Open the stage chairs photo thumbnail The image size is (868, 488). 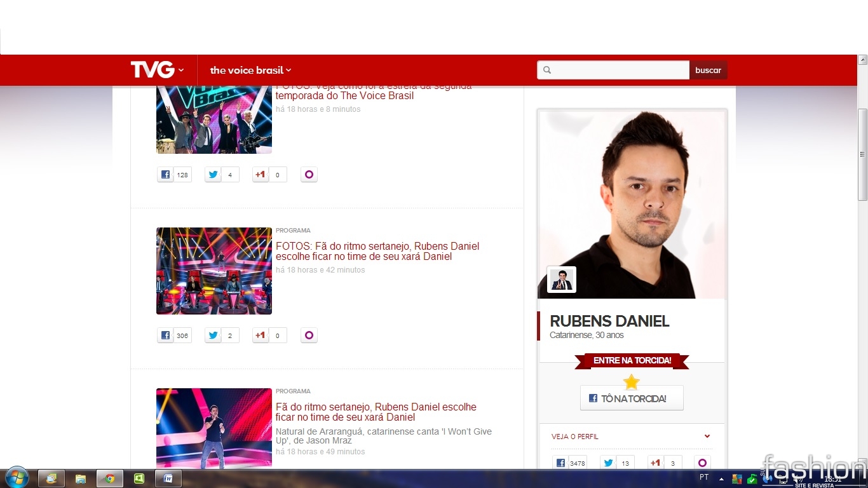[214, 271]
